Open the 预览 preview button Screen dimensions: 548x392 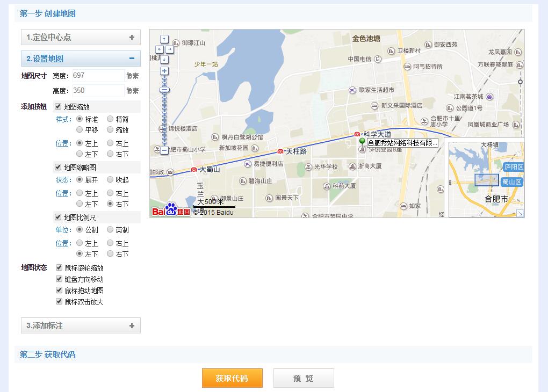click(304, 378)
